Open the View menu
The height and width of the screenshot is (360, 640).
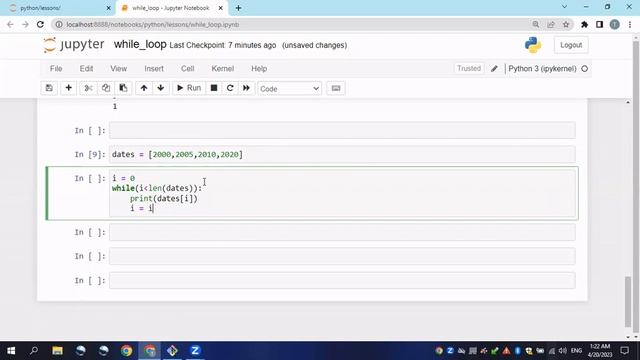click(118, 69)
